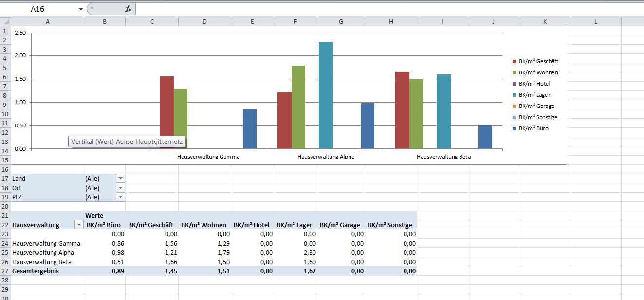Select row header 27
The image size is (644, 300).
[x=5, y=271]
